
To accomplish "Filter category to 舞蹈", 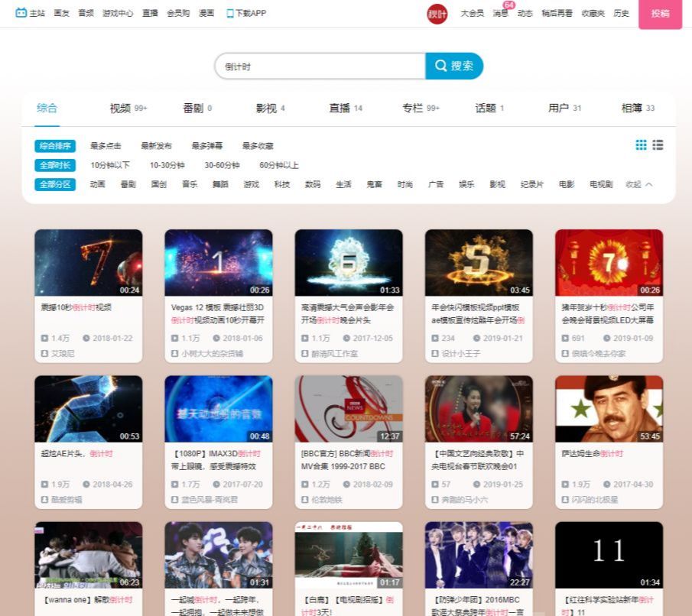I will coord(220,184).
